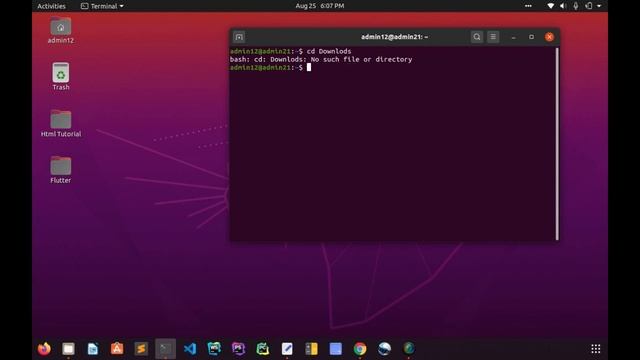This screenshot has height=360, width=640.
Task: Launch Visual Studio Code from the dock
Action: (x=190, y=349)
